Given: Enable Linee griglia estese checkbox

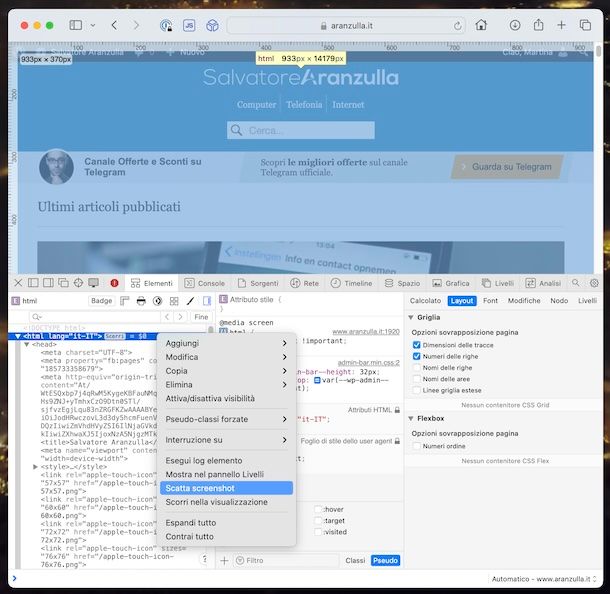Looking at the screenshot, I should coord(416,390).
